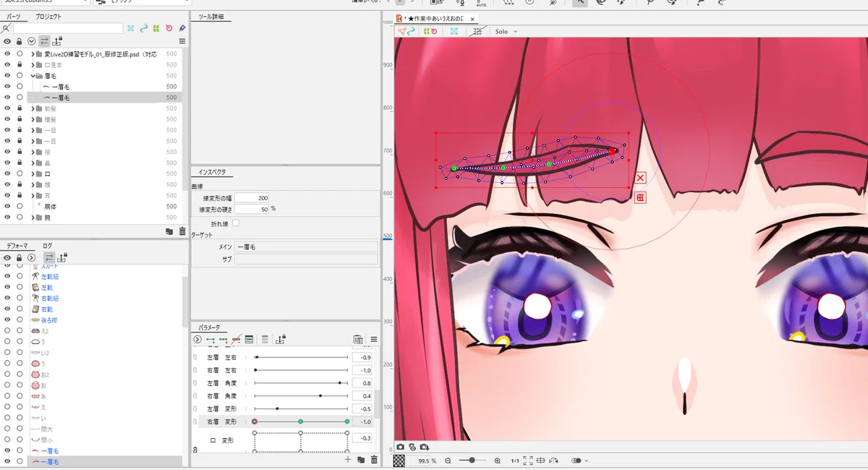
Task: Switch to the プロジェクト tab
Action: (48, 16)
